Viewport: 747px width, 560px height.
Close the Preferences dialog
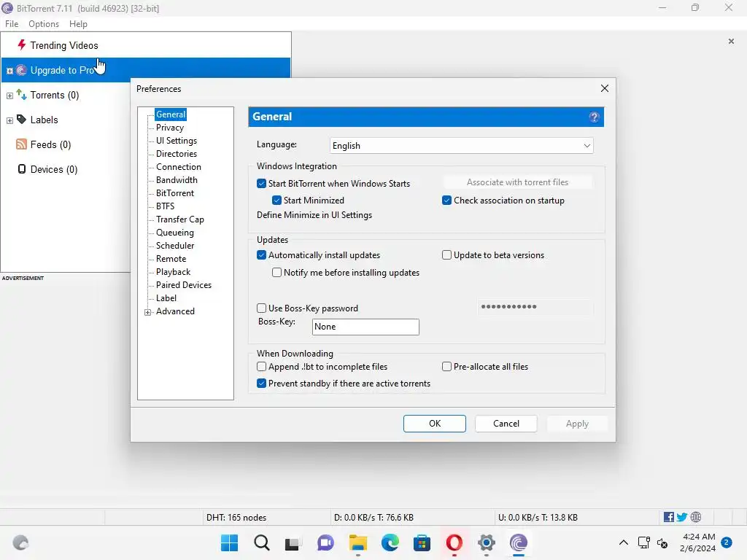click(x=605, y=88)
